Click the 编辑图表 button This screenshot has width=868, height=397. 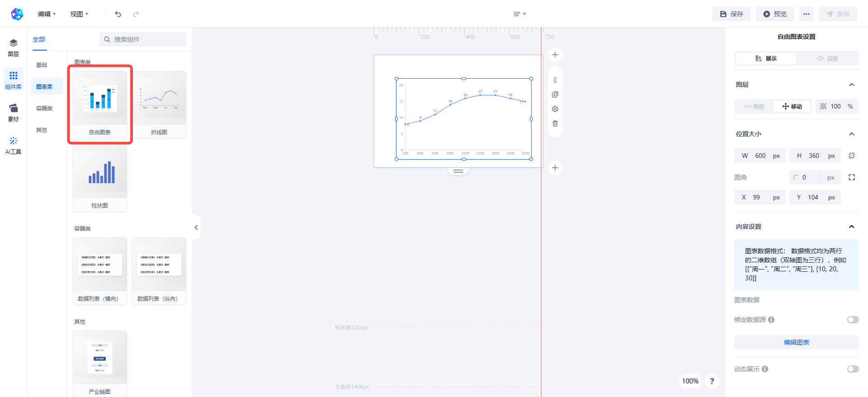tap(796, 342)
